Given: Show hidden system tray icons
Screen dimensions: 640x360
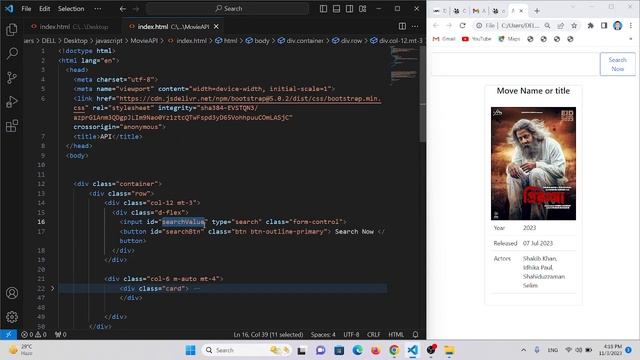Looking at the screenshot, I should tap(523, 350).
